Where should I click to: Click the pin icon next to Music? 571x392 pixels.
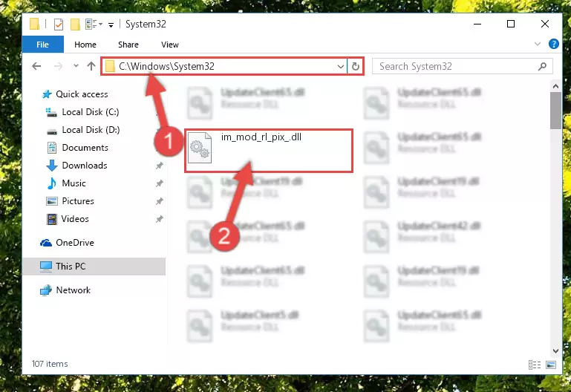[x=159, y=183]
